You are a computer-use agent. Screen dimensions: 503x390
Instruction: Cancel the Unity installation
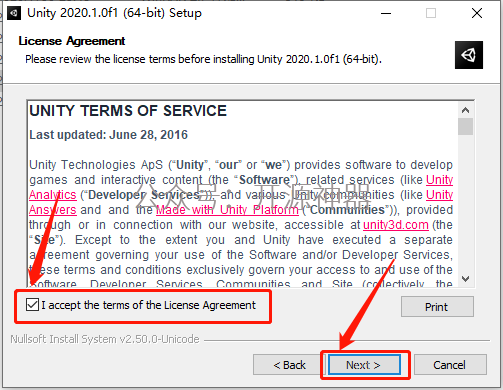(x=450, y=365)
